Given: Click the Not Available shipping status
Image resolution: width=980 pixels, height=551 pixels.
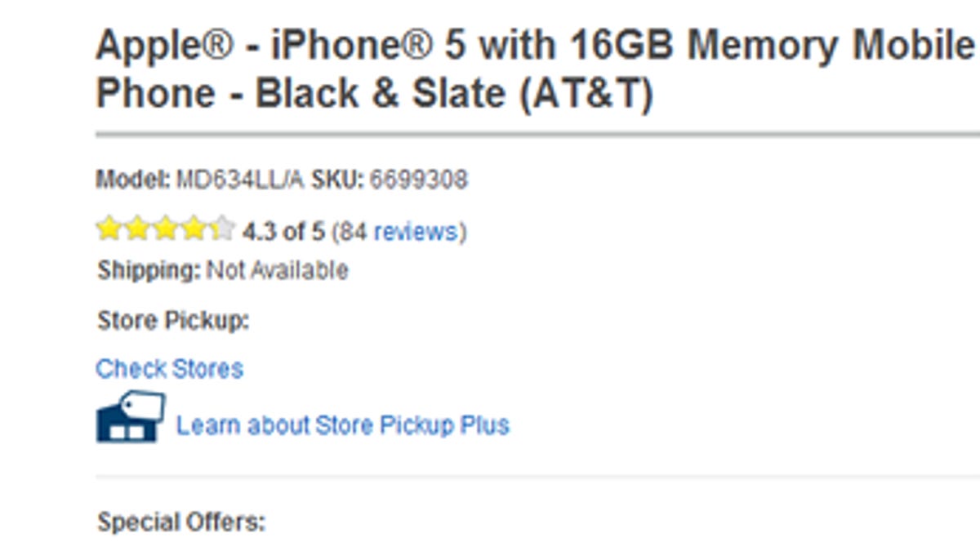Looking at the screenshot, I should click(278, 270).
